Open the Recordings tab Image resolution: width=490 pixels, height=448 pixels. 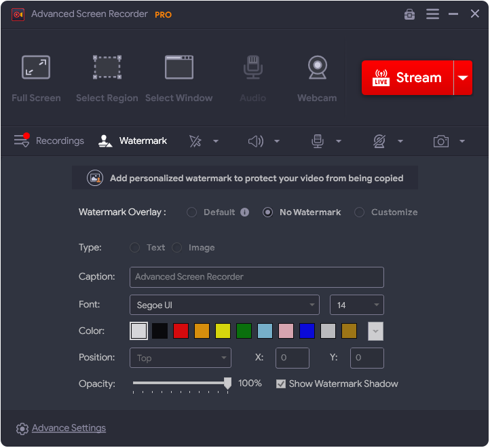[x=50, y=141]
